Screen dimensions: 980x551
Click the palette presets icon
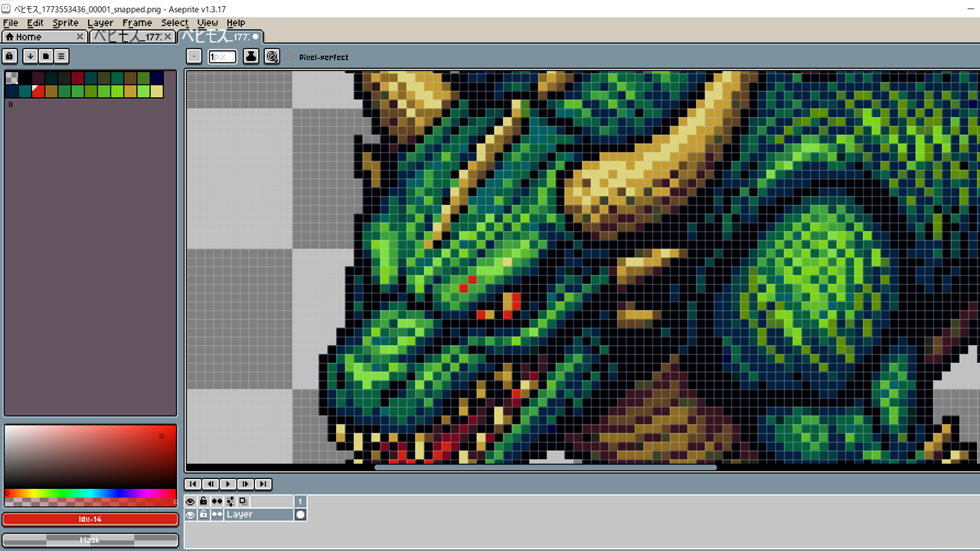point(46,56)
